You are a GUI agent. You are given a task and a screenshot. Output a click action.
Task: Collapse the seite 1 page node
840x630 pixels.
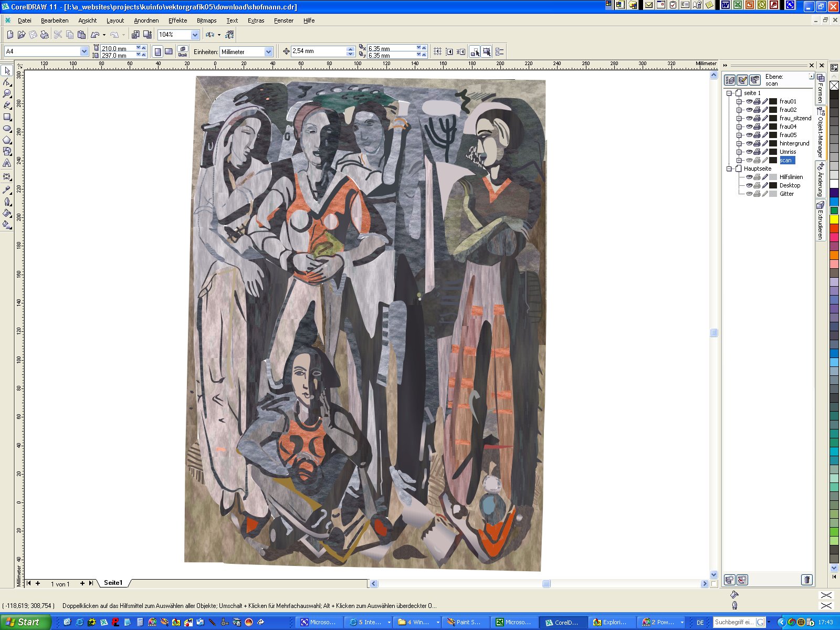tap(729, 93)
